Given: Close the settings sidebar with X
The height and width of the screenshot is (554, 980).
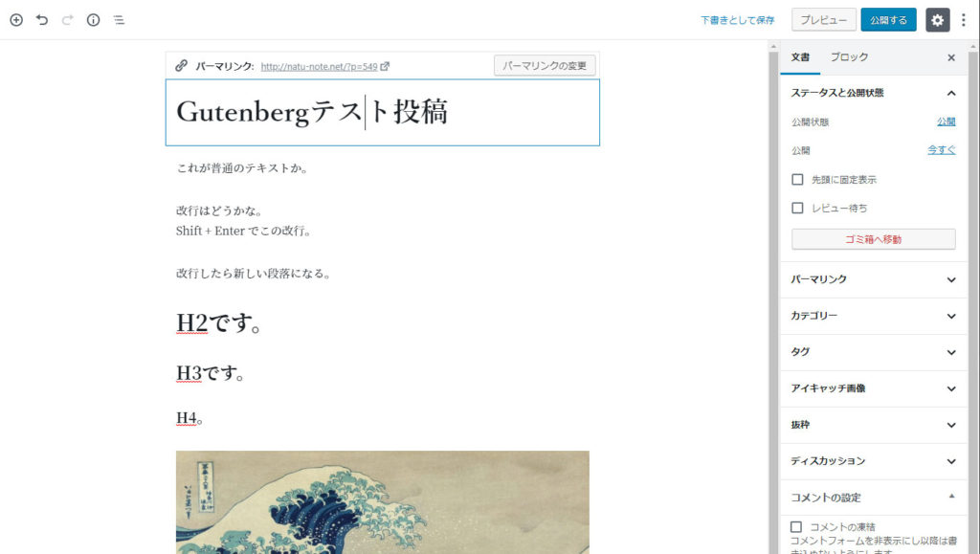Looking at the screenshot, I should point(951,57).
